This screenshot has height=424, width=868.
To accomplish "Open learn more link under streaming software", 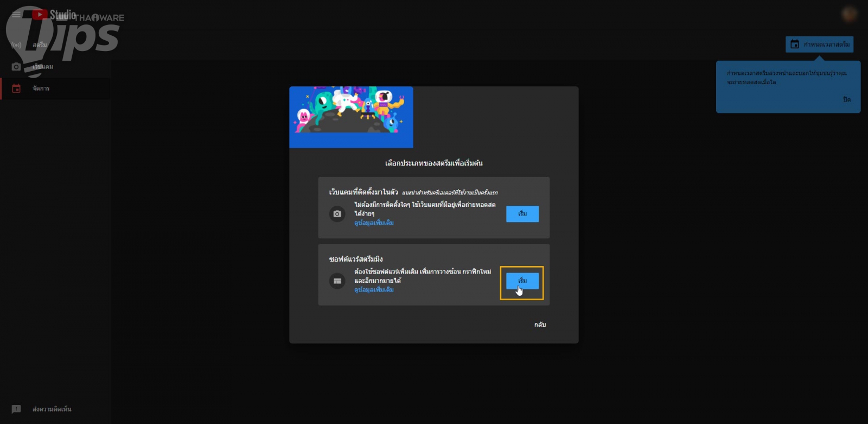I will pos(374,290).
